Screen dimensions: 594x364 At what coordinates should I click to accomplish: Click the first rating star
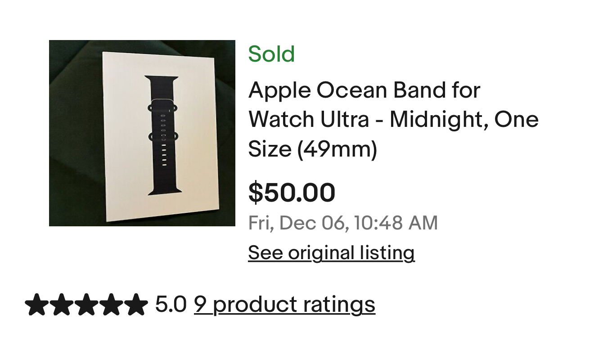tap(37, 305)
